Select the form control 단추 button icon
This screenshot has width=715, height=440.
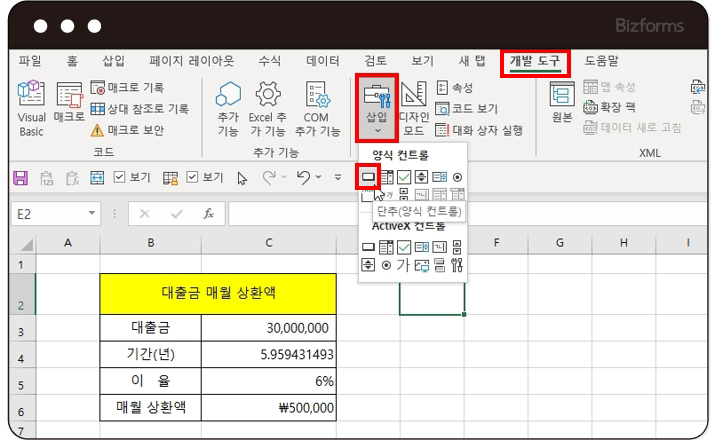[x=368, y=177]
